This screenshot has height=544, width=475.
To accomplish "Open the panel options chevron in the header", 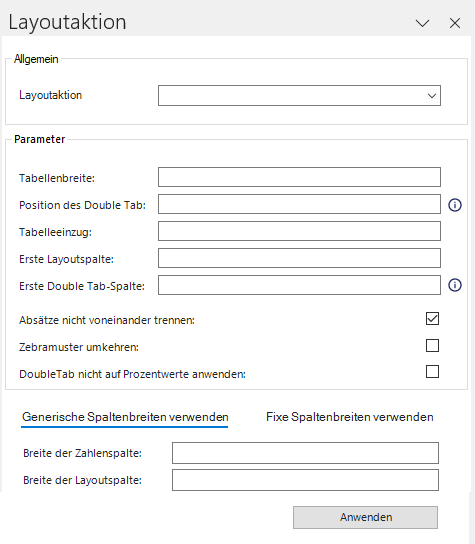I will [422, 23].
